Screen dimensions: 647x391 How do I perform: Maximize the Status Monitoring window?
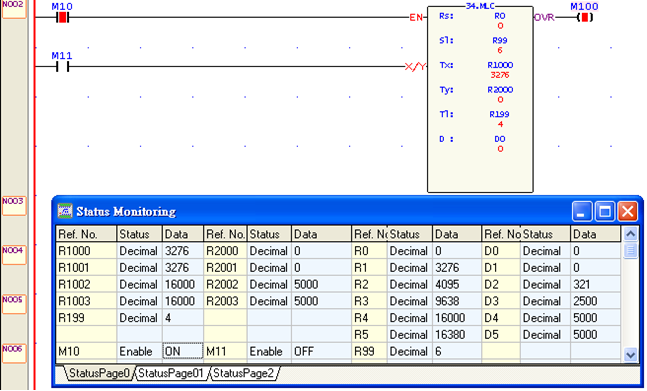click(604, 212)
